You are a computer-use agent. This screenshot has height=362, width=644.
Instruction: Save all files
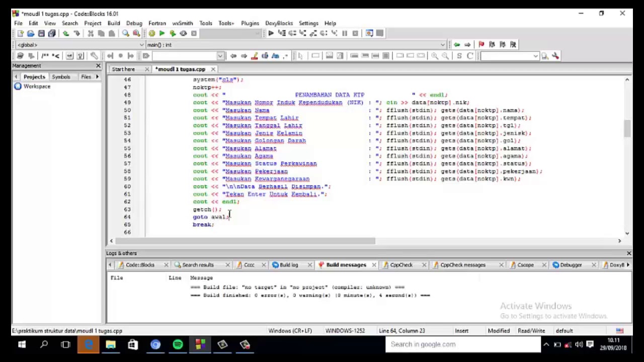pos(52,33)
